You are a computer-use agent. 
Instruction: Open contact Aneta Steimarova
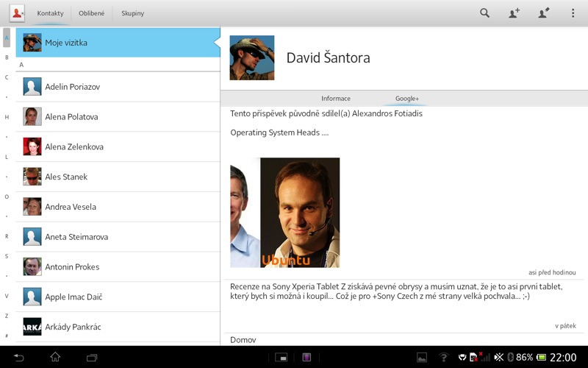click(x=118, y=237)
